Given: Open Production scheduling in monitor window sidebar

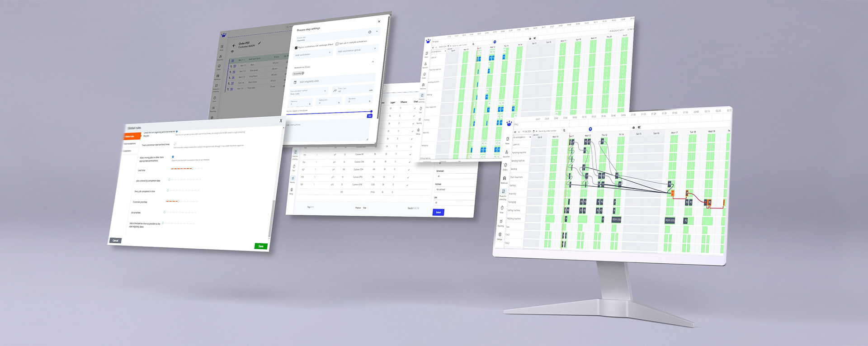Looking at the screenshot, I should coord(503,194).
